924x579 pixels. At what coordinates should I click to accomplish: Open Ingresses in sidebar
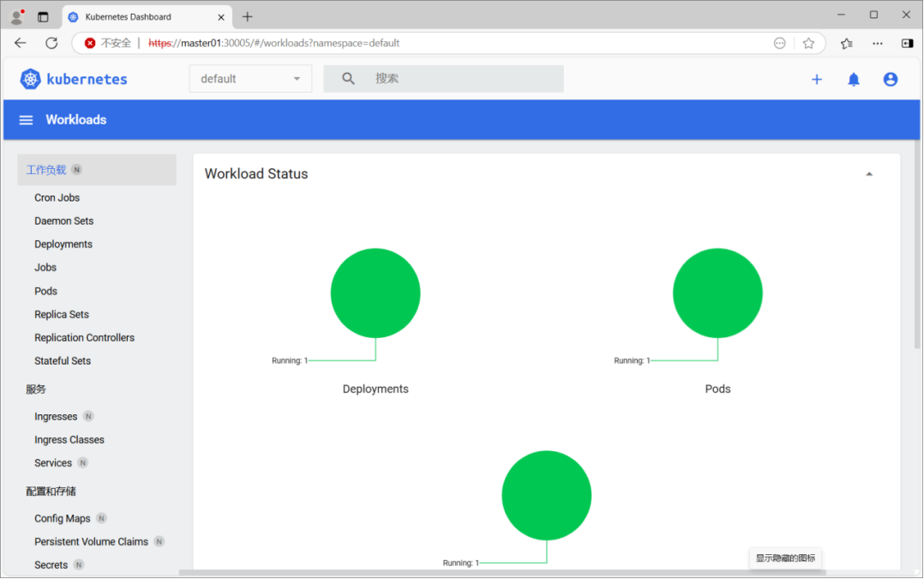tap(56, 416)
